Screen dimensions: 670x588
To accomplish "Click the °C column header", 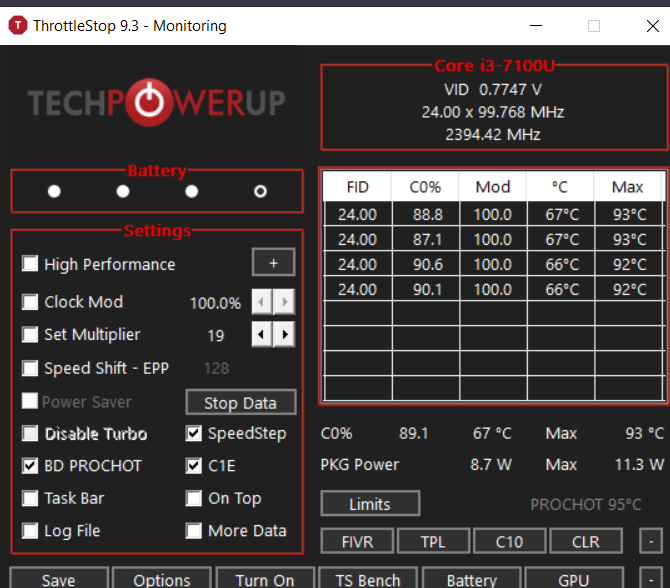I will 560,187.
